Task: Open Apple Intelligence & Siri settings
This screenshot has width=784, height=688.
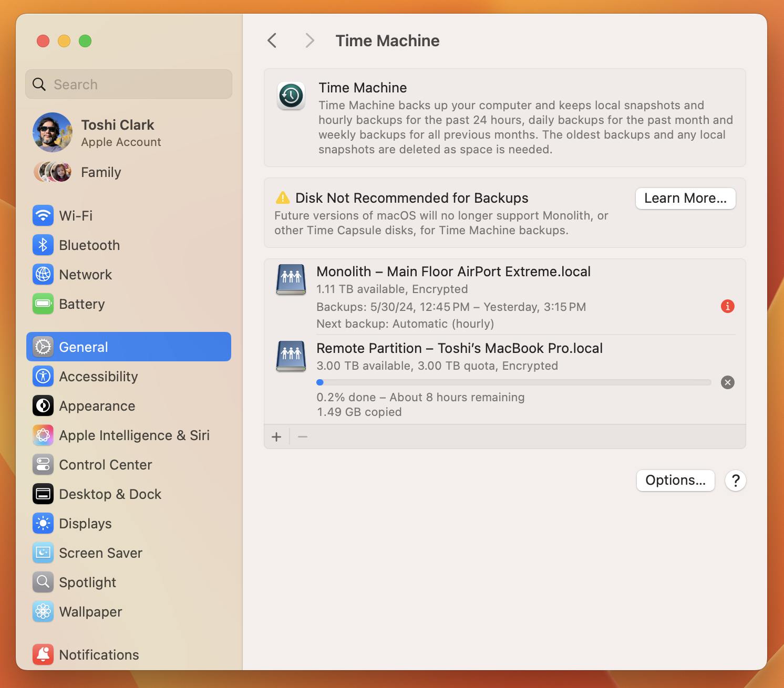Action: coord(129,435)
